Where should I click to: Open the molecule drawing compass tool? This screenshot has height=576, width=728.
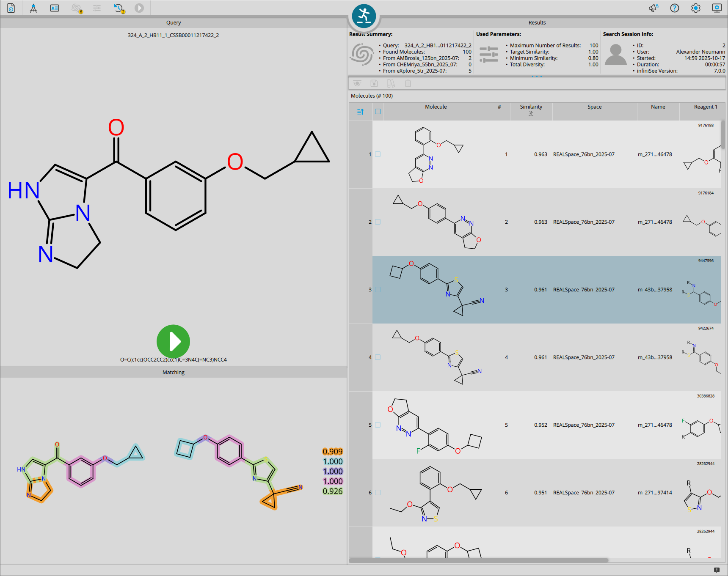[x=33, y=8]
